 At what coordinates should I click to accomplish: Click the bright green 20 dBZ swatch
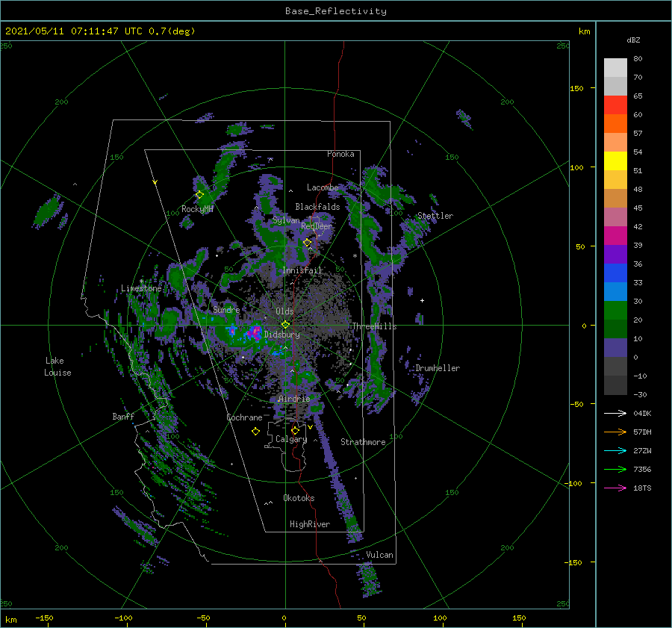click(615, 311)
